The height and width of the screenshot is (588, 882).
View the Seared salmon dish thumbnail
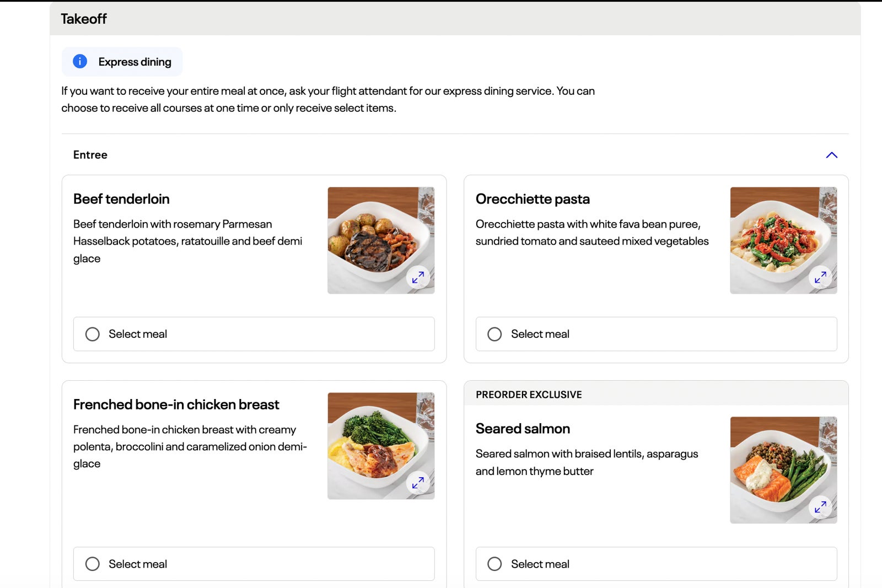point(783,470)
